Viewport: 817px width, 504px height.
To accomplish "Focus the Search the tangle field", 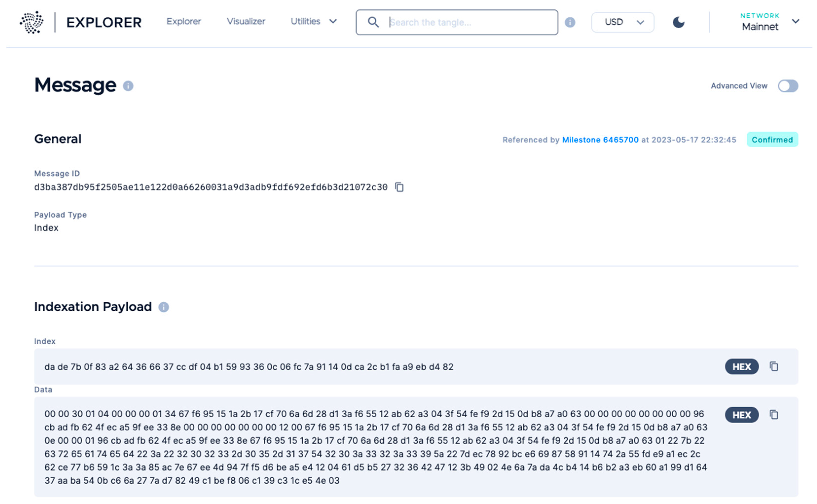I will coord(467,22).
